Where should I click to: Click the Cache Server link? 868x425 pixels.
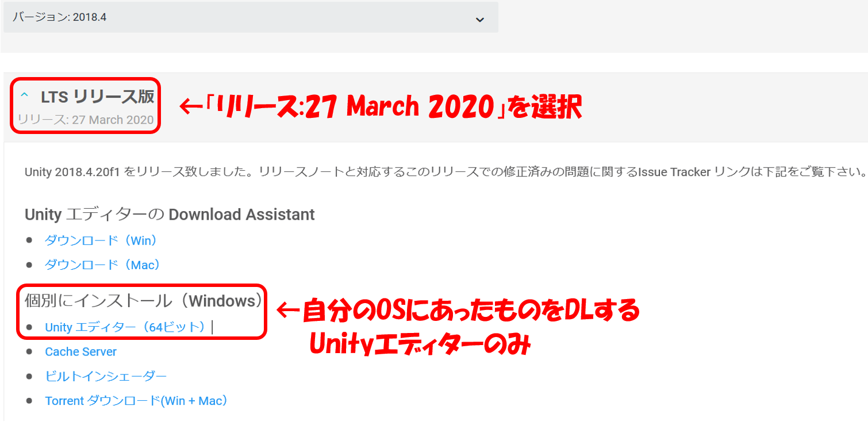click(81, 351)
